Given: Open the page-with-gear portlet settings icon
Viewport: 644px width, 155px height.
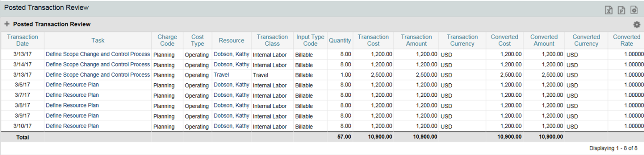Looking at the screenshot, I should [634, 10].
